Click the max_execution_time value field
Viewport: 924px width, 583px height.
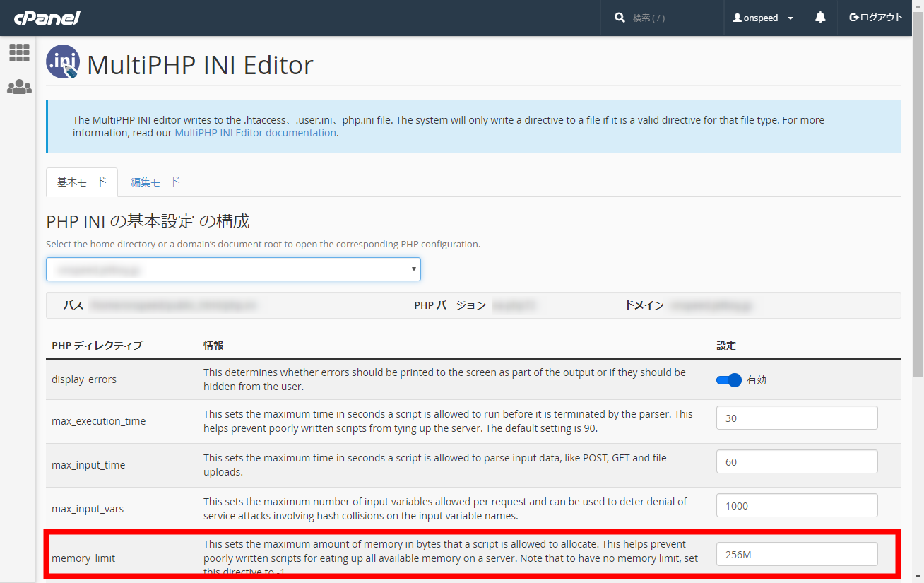797,418
